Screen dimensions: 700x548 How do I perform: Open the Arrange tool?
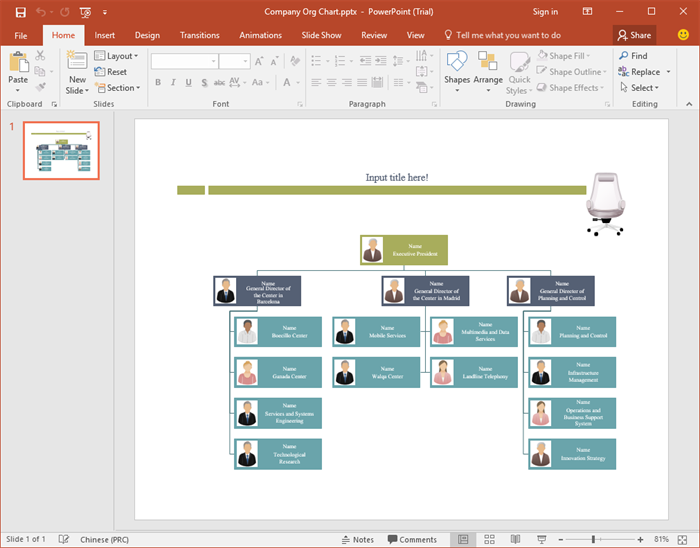(488, 70)
